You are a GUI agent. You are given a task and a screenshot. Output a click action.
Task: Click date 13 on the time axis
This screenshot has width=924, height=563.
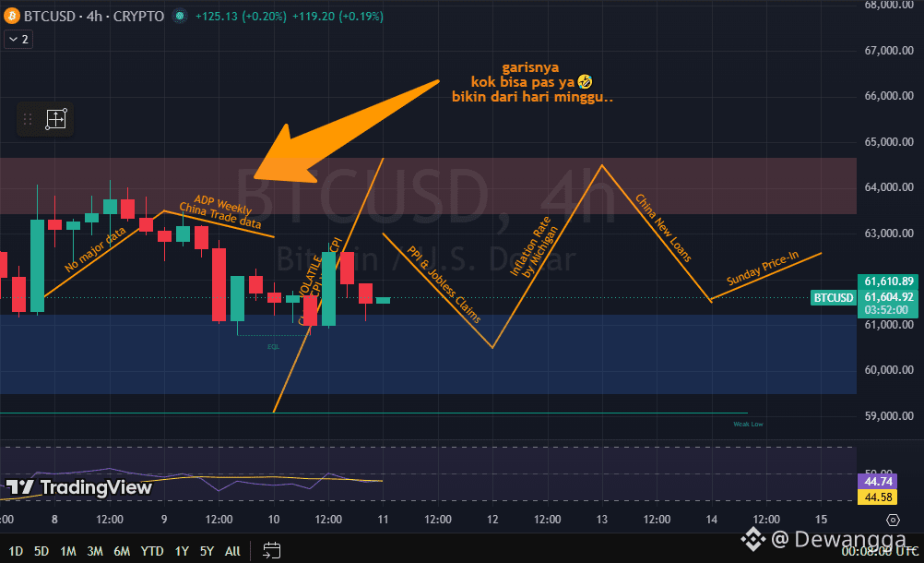tap(601, 520)
